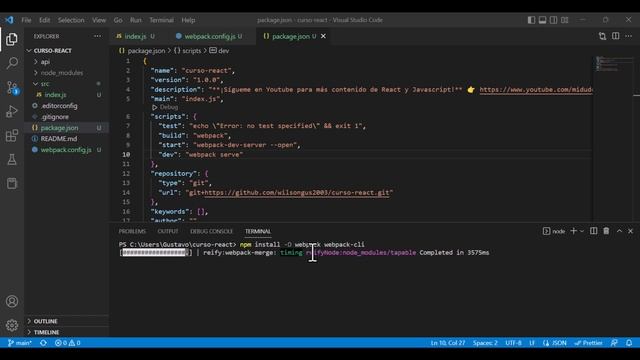Open the Testing flask view
This screenshot has width=640, height=360.
tap(12, 160)
